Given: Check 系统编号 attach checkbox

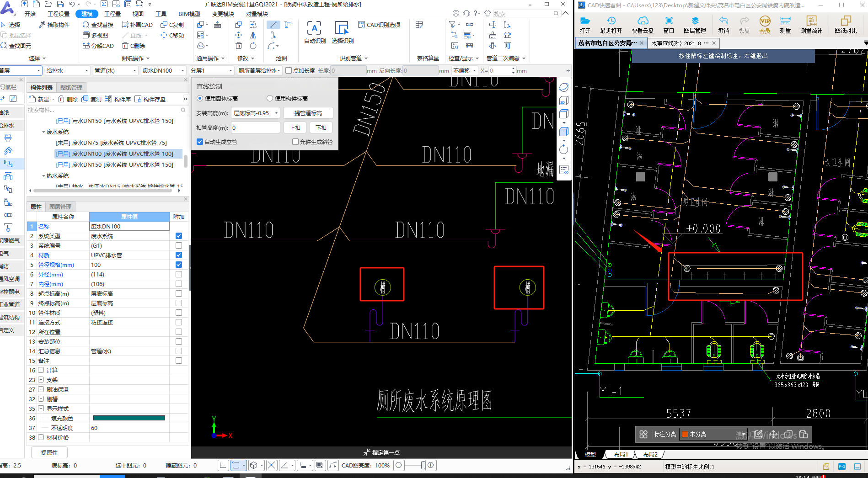Looking at the screenshot, I should pyautogui.click(x=179, y=245).
